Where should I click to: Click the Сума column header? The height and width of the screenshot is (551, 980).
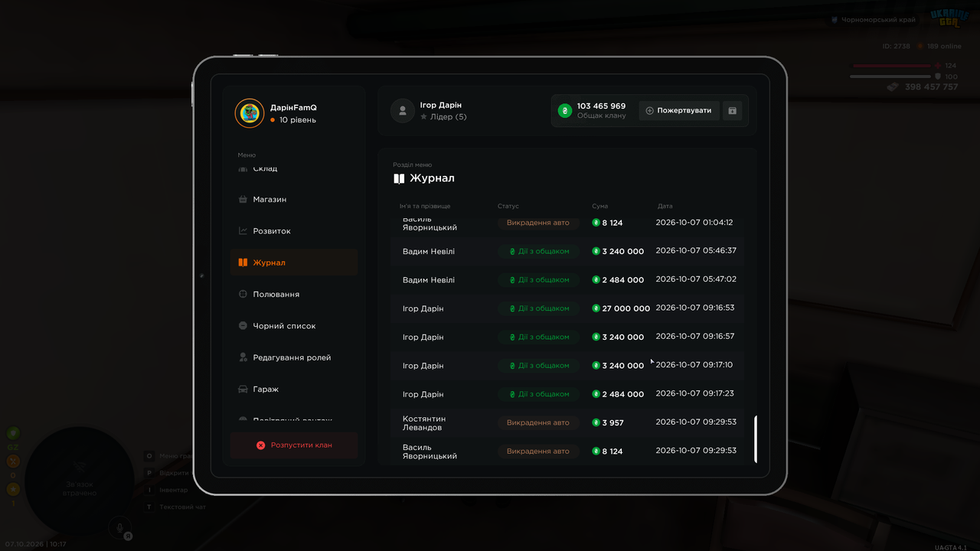coord(600,206)
